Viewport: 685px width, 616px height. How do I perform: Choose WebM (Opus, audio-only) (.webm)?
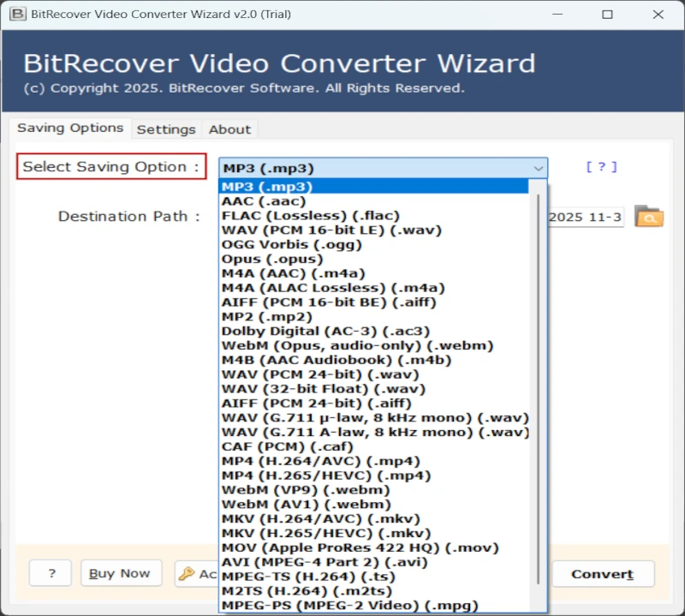coord(373,345)
